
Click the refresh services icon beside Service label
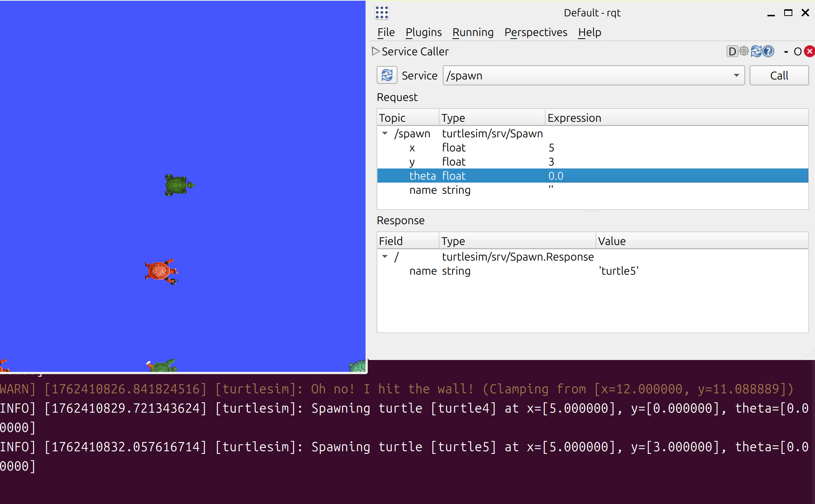[387, 75]
